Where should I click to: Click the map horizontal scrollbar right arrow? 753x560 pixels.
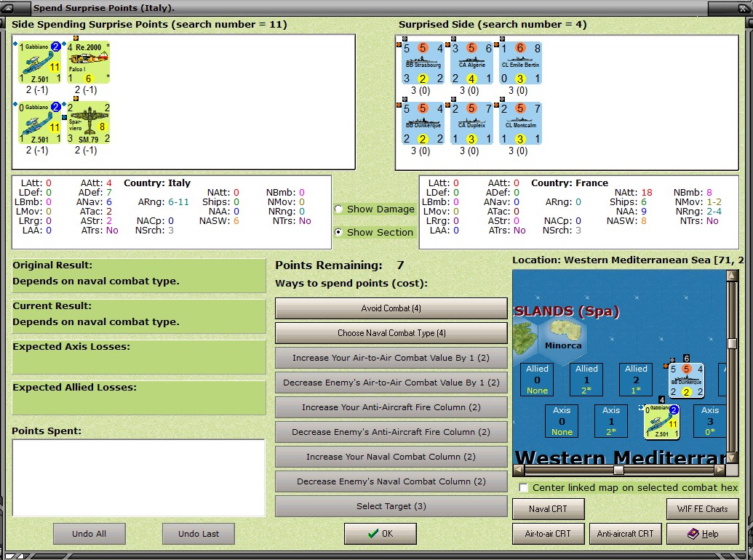[x=720, y=470]
